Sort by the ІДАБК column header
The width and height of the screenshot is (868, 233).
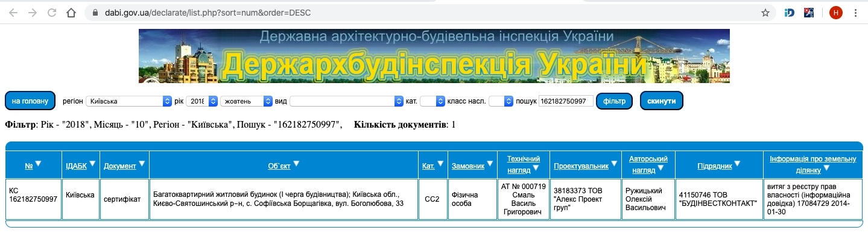click(x=77, y=166)
